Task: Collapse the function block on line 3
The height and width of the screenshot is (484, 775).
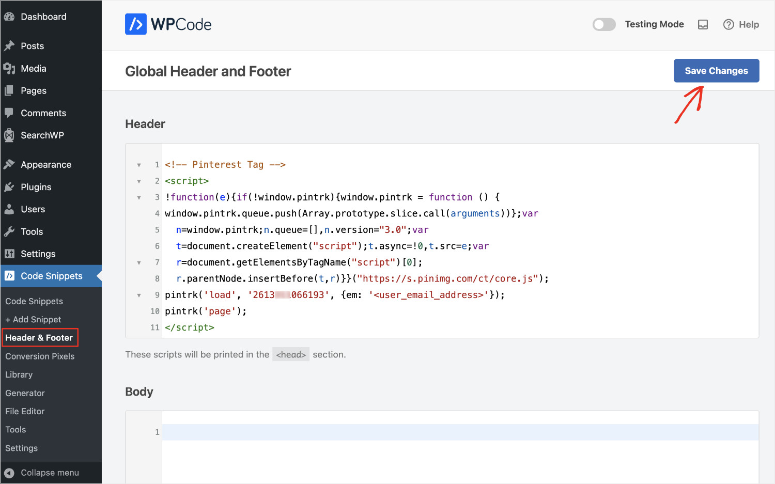Action: tap(138, 197)
